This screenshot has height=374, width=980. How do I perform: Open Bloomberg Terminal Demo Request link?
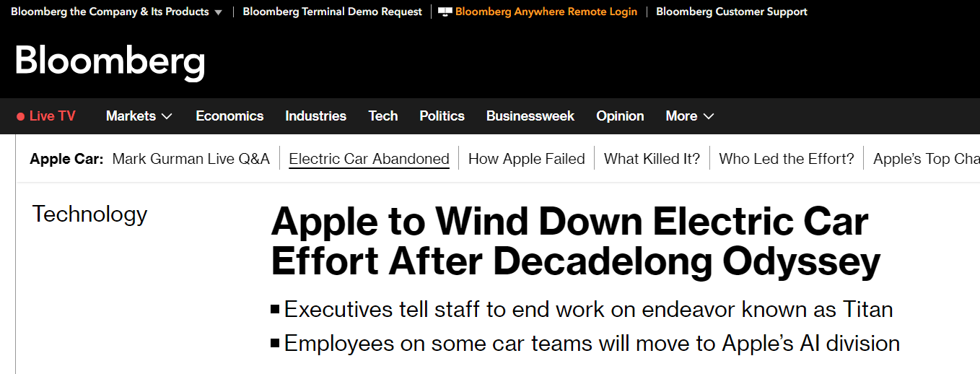[x=332, y=12]
